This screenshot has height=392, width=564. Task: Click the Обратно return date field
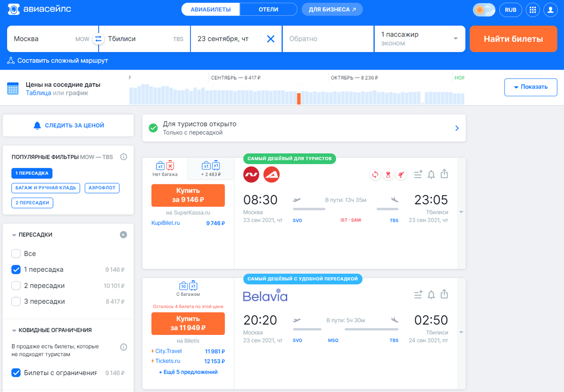(x=328, y=38)
